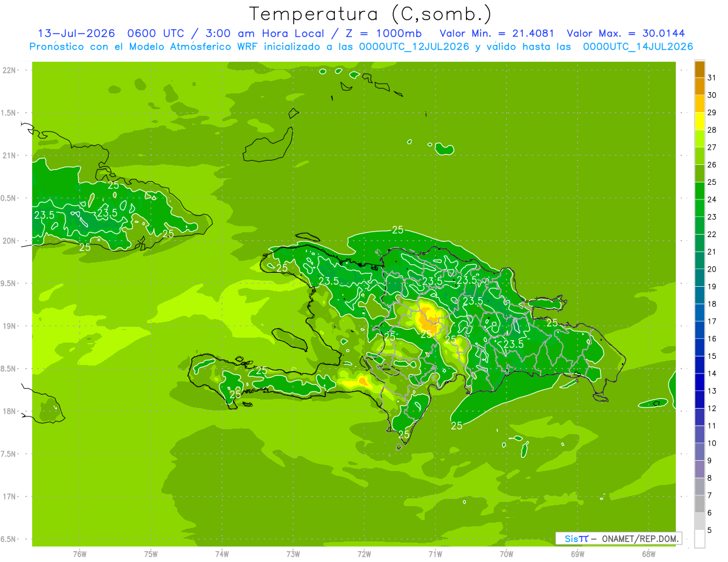
Task: Click the '28' value on the color scale
Action: [x=712, y=130]
